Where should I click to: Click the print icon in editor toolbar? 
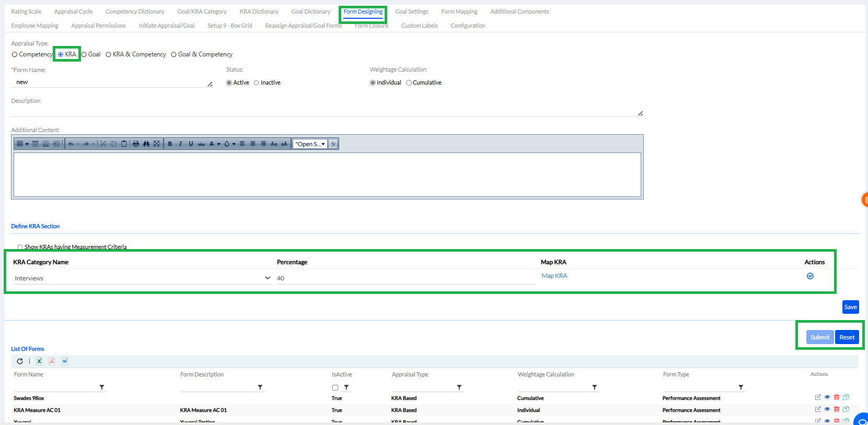136,144
